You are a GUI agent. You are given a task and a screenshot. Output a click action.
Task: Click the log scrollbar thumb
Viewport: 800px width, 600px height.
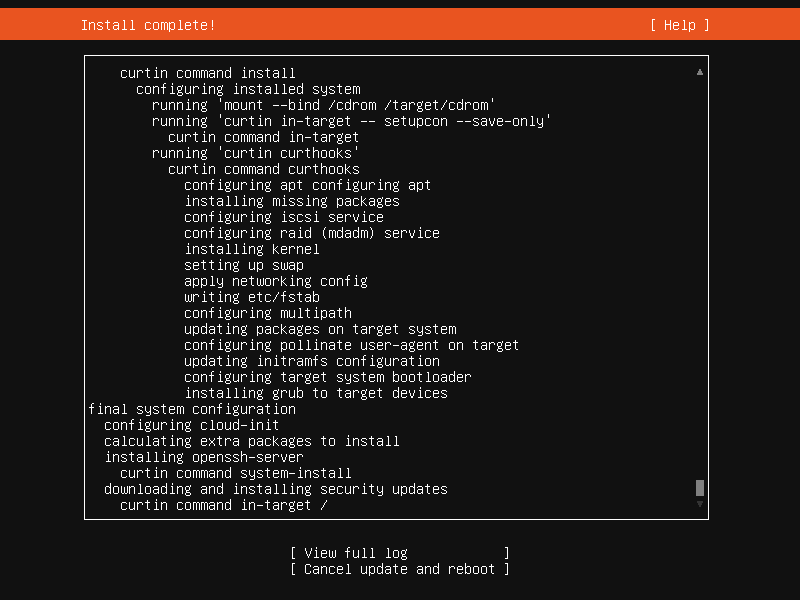click(699, 488)
